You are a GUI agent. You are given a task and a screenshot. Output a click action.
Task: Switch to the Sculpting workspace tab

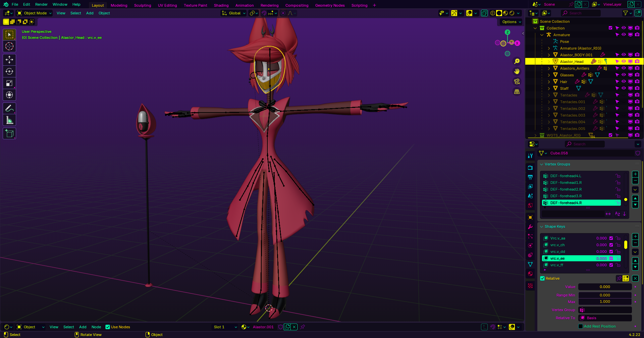click(x=143, y=5)
